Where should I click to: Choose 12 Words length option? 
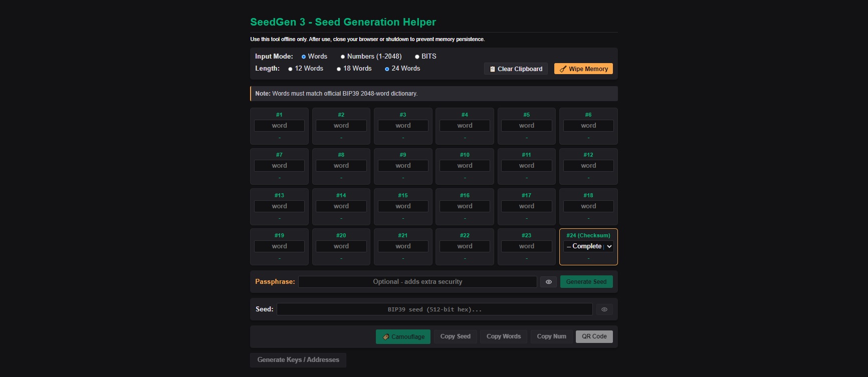[290, 69]
